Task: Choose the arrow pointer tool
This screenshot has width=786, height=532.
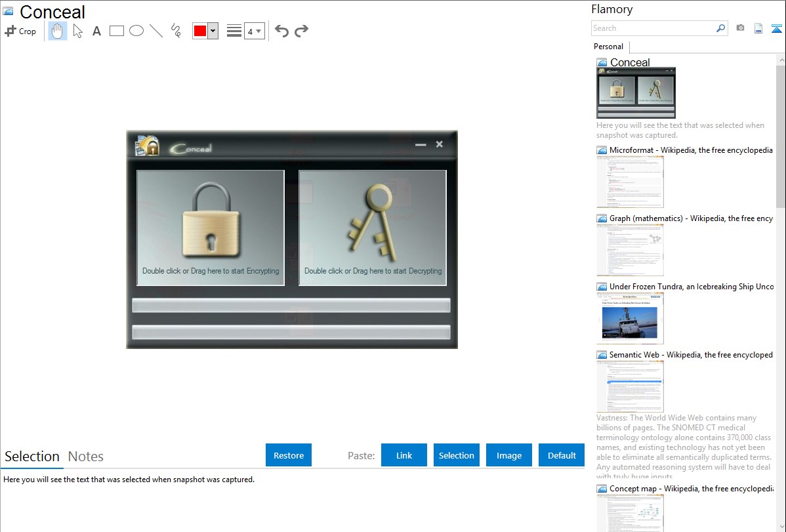Action: click(x=77, y=31)
